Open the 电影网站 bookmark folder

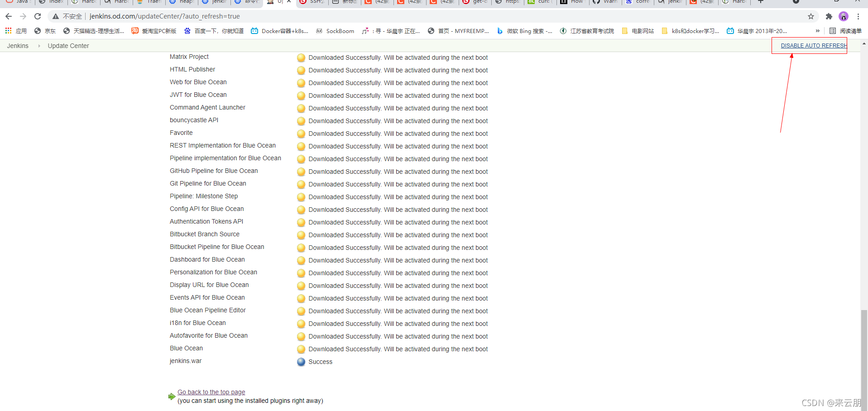[x=638, y=31]
